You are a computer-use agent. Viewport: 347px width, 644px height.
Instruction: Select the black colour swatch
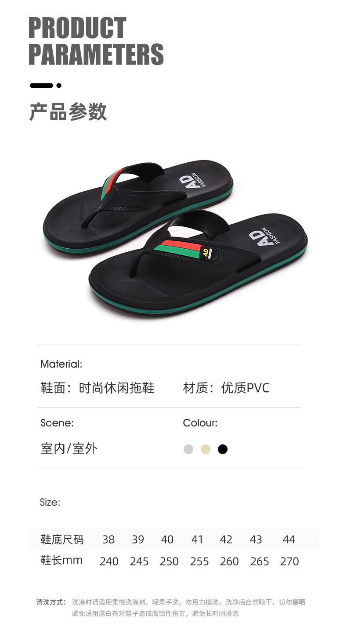tap(223, 449)
